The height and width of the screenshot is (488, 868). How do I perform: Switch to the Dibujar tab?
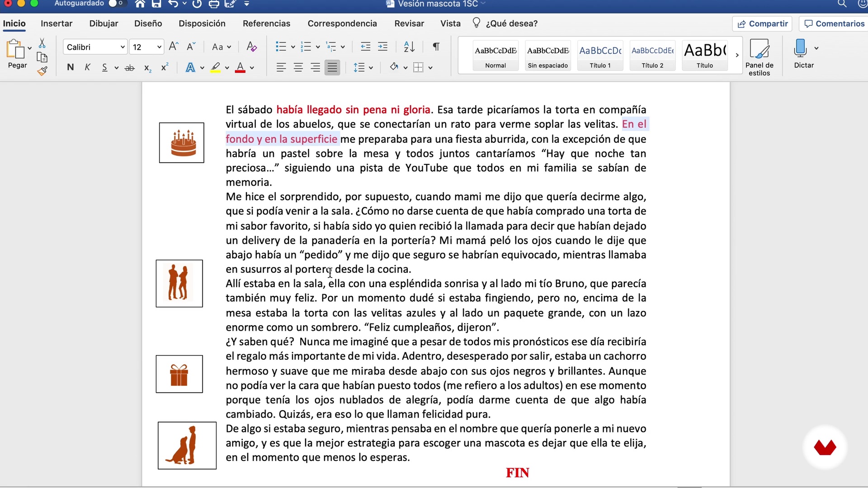(x=104, y=23)
